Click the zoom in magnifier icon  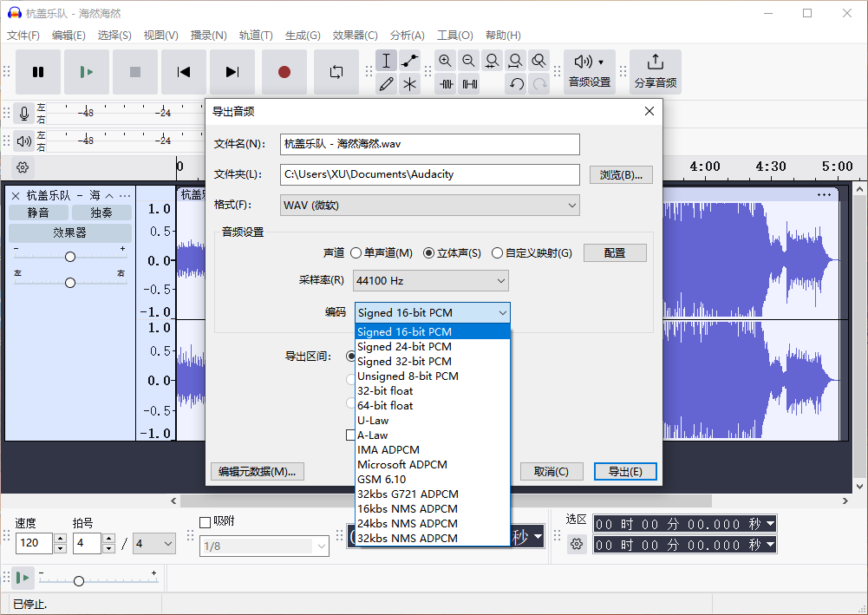click(446, 61)
